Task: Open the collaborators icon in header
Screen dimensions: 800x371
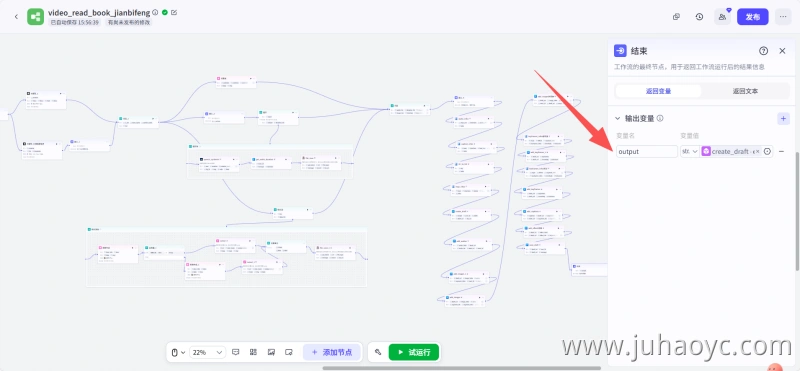Action: point(722,17)
